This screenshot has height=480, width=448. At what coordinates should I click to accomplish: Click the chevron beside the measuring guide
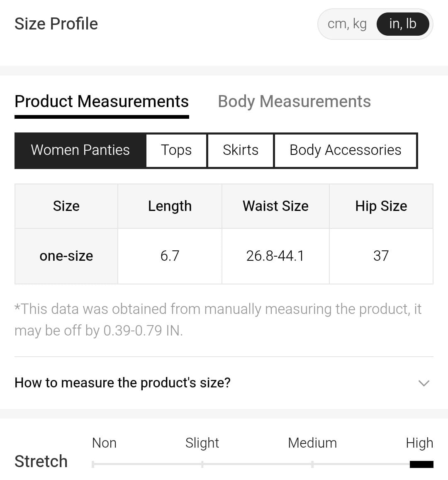424,383
